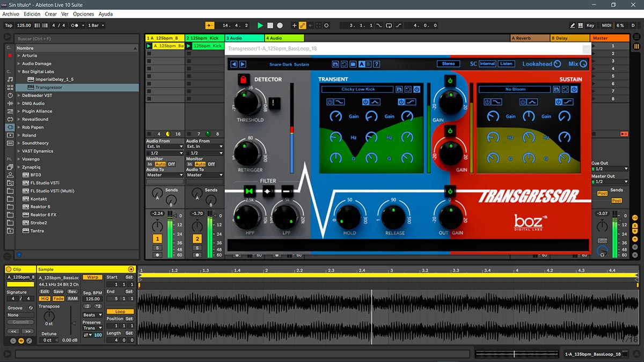Enable the MIDI map mode switch
Viewport: 644px width, 362px height.
pos(606,25)
